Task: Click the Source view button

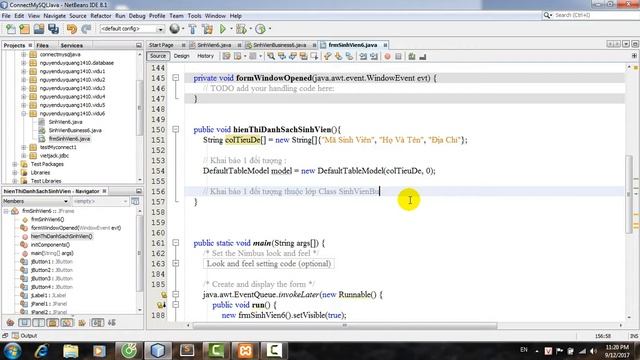Action: (x=158, y=56)
